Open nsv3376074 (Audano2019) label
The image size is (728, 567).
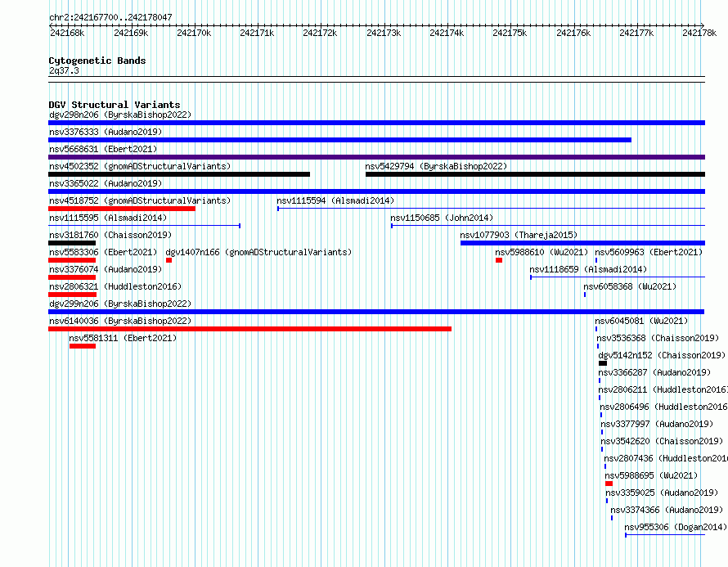(x=106, y=269)
